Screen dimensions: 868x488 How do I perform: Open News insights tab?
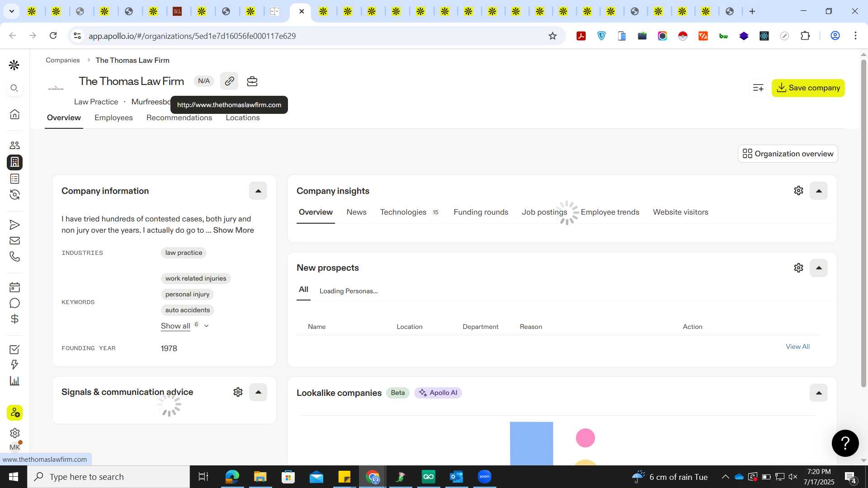(356, 212)
